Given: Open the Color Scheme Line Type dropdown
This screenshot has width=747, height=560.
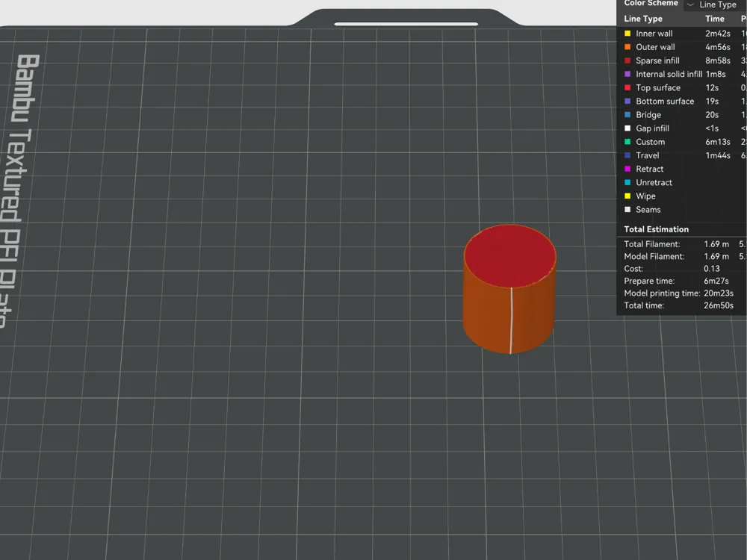Looking at the screenshot, I should [x=715, y=4].
